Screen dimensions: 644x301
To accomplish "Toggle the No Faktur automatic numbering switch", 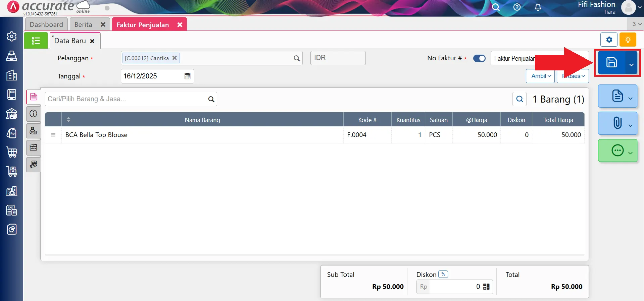I will (x=479, y=58).
